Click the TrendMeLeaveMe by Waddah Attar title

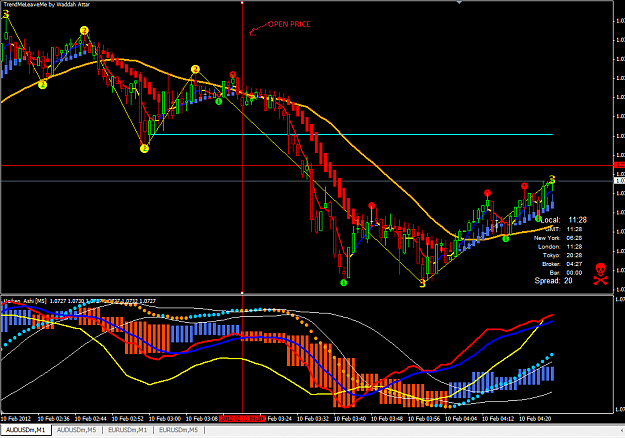coord(47,4)
